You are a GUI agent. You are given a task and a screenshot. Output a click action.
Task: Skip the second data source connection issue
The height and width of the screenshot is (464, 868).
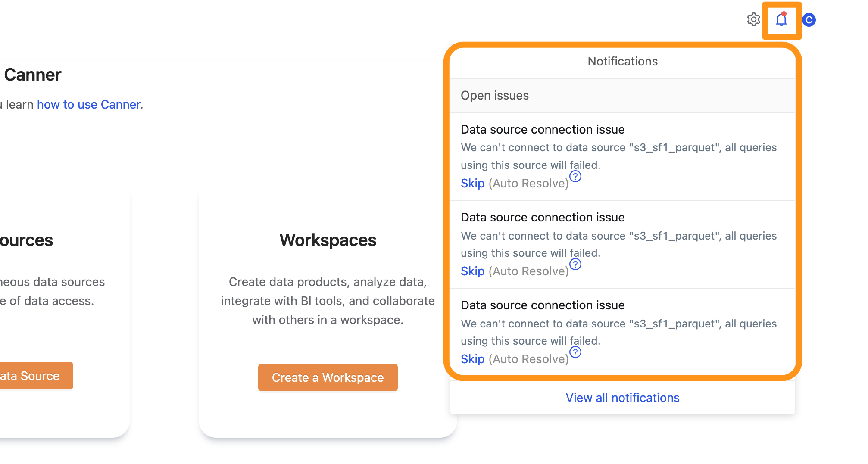(472, 271)
